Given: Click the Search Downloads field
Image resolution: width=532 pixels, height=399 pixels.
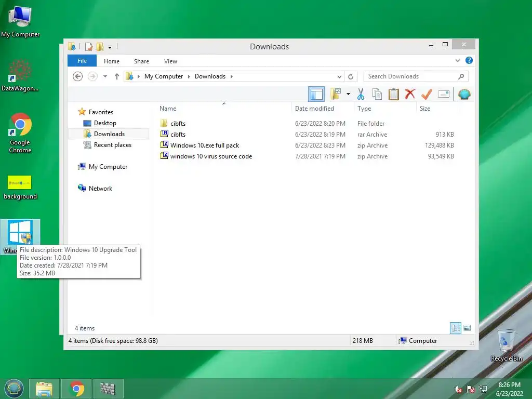Looking at the screenshot, I should 416,76.
